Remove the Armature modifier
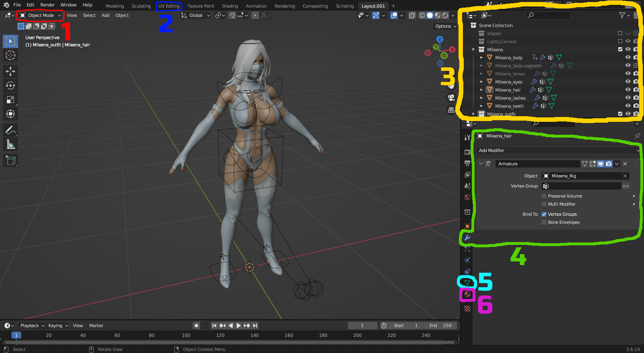The image size is (644, 353). click(x=625, y=164)
